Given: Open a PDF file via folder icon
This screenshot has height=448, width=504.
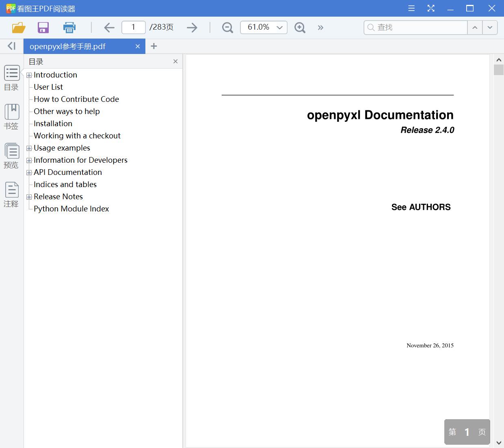Looking at the screenshot, I should 18,27.
